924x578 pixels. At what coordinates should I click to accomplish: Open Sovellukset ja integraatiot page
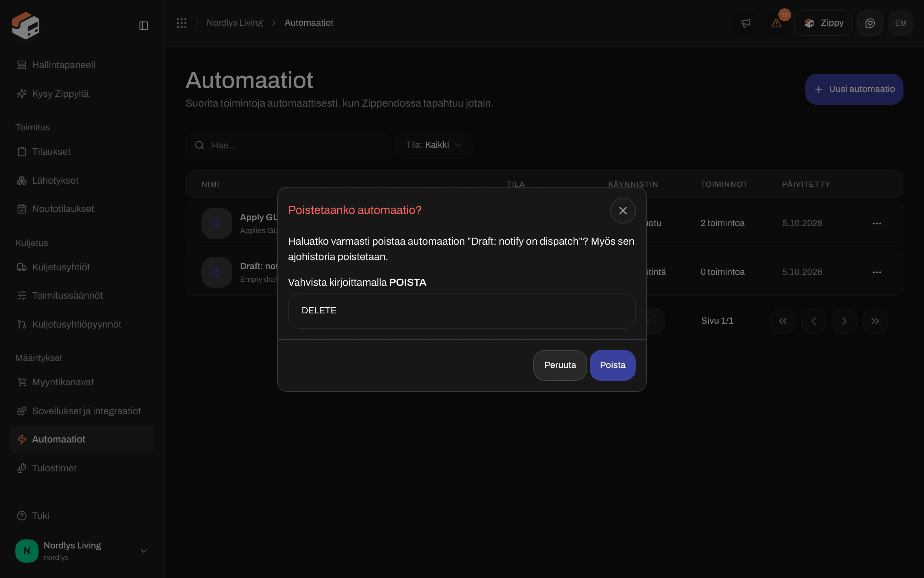tap(82, 411)
